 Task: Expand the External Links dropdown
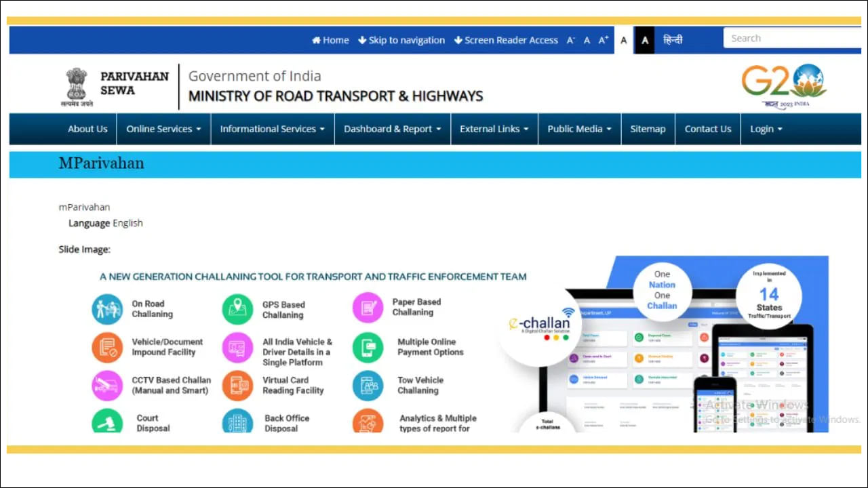[x=494, y=129]
